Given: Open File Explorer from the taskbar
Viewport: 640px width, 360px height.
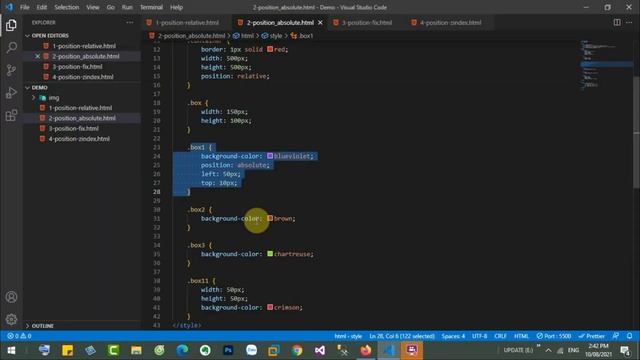Looking at the screenshot, I should pyautogui.click(x=136, y=351).
